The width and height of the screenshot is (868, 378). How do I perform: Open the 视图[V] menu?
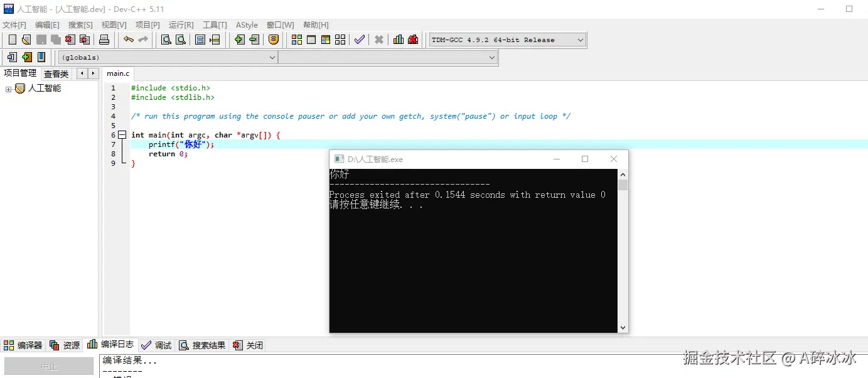(114, 24)
